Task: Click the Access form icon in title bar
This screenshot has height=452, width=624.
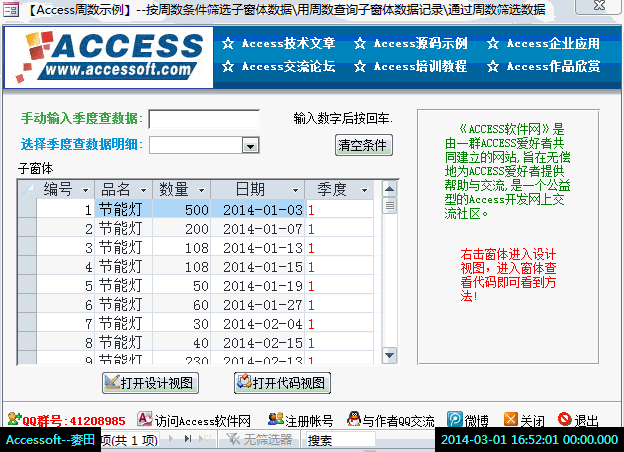Action: tap(10, 8)
